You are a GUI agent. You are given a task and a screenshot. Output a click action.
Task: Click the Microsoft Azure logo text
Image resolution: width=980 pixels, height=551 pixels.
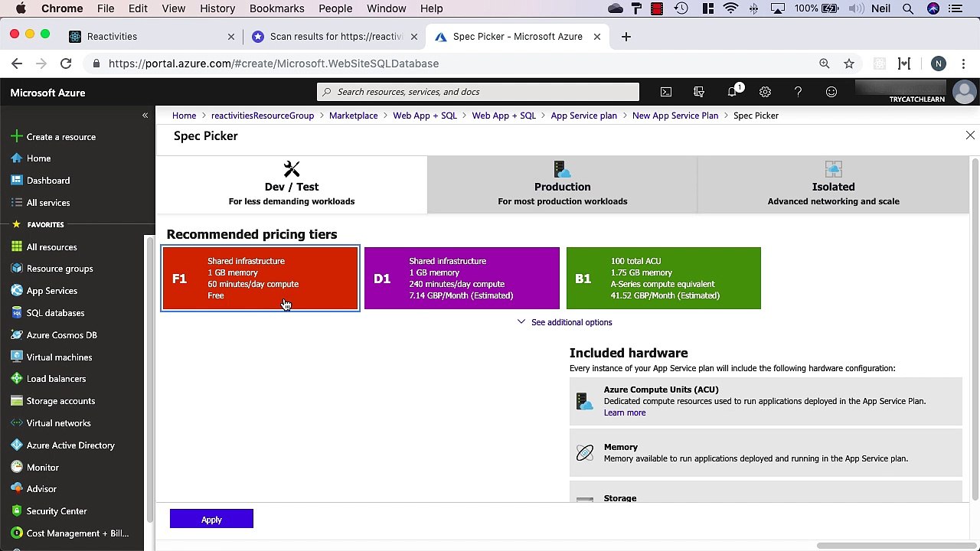pyautogui.click(x=47, y=93)
